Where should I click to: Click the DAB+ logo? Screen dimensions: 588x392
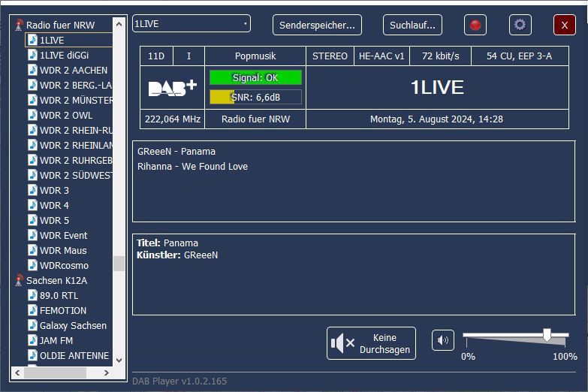(x=172, y=88)
